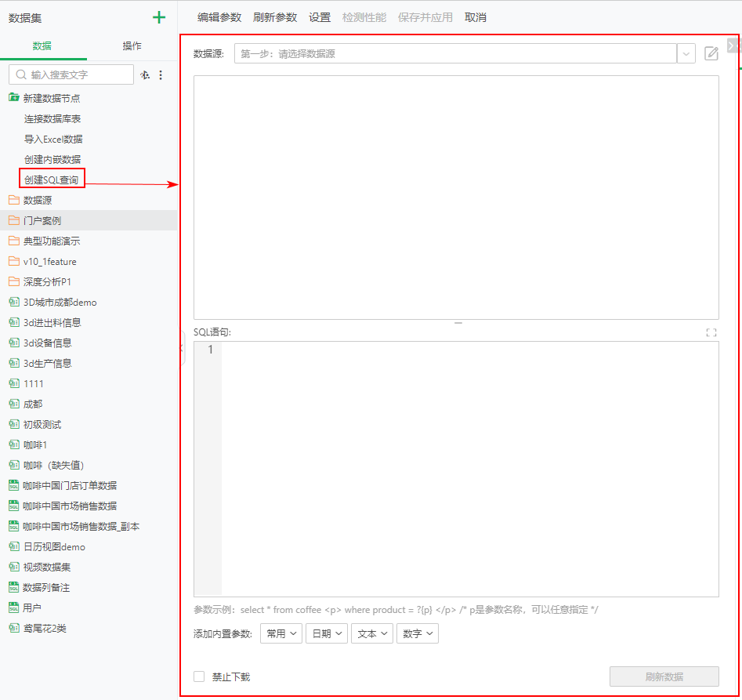Open the 日期 parameter dropdown
The width and height of the screenshot is (742, 700).
click(x=326, y=633)
